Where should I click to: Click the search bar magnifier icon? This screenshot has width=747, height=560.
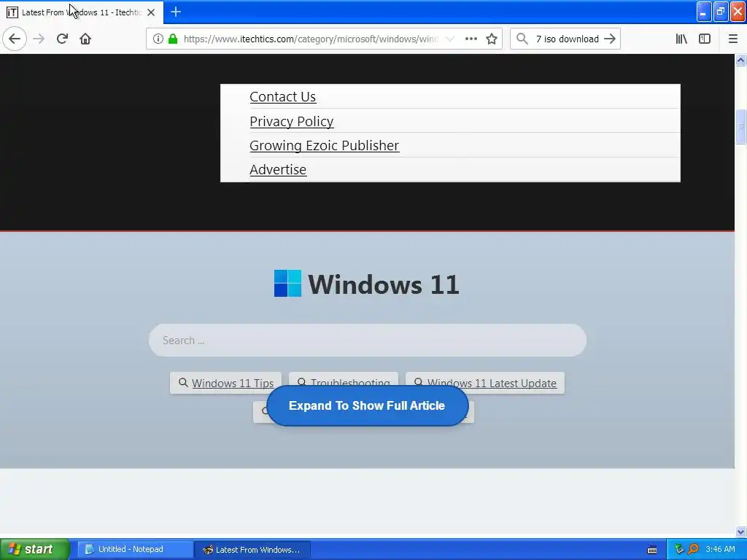point(522,39)
